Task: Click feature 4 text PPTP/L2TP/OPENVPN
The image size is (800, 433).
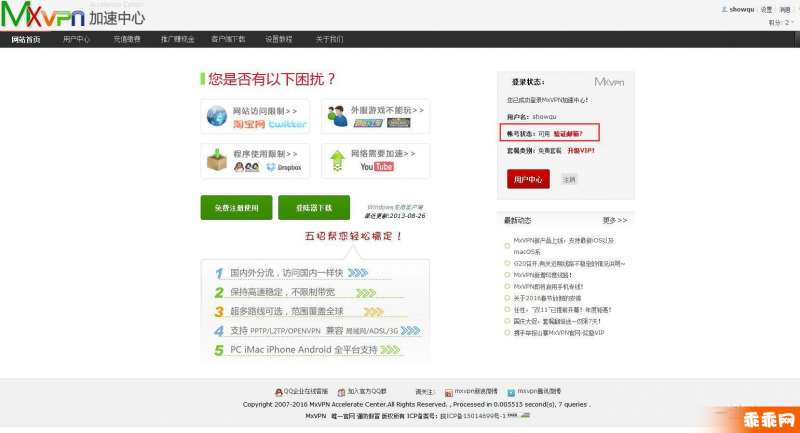Action: coord(285,331)
